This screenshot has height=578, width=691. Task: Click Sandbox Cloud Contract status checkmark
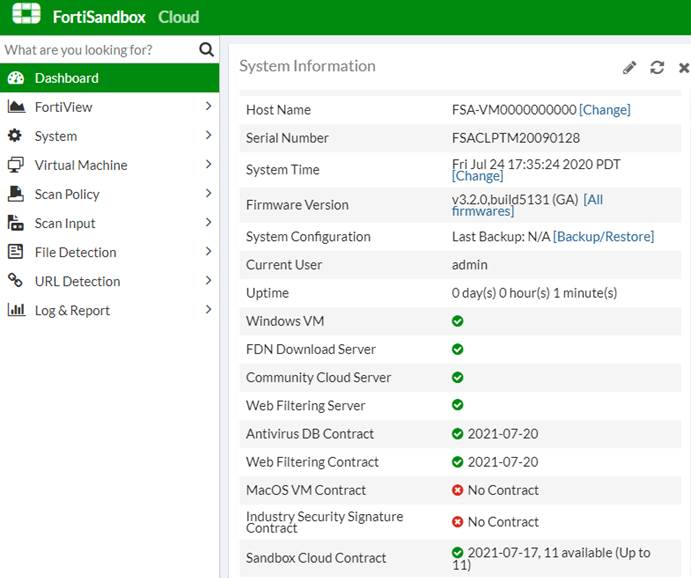click(x=457, y=552)
